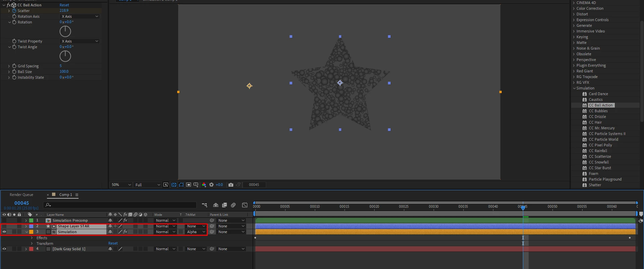Viewport: 644px width, 269px height.
Task: Toggle the Instability State stopwatch
Action: (14, 77)
